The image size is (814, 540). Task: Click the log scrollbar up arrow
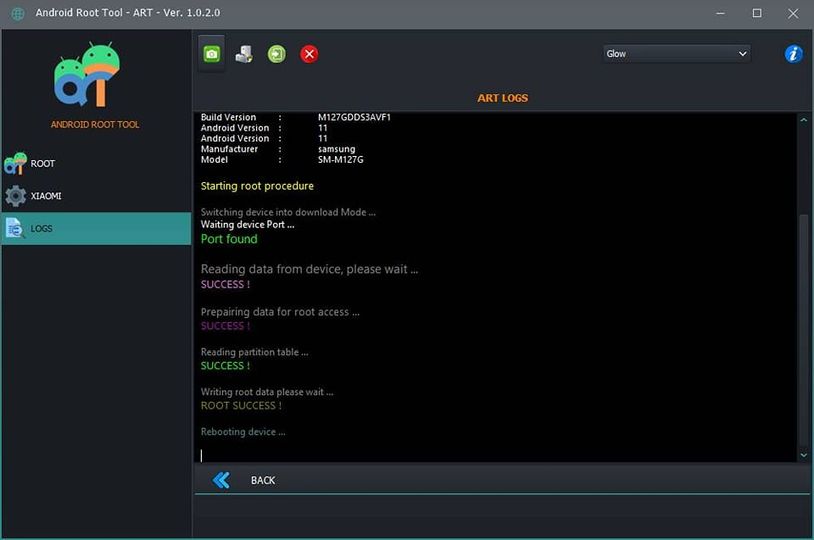(804, 120)
